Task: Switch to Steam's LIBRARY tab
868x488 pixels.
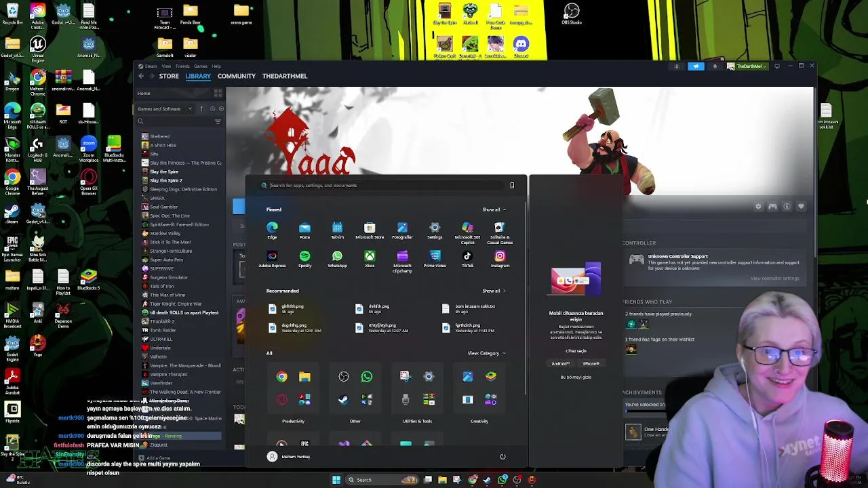Action: point(198,76)
